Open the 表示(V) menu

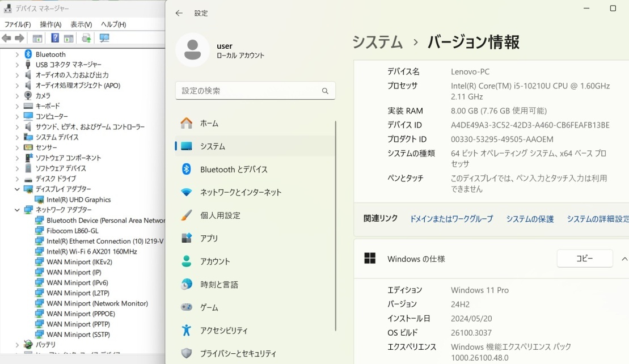pyautogui.click(x=81, y=24)
